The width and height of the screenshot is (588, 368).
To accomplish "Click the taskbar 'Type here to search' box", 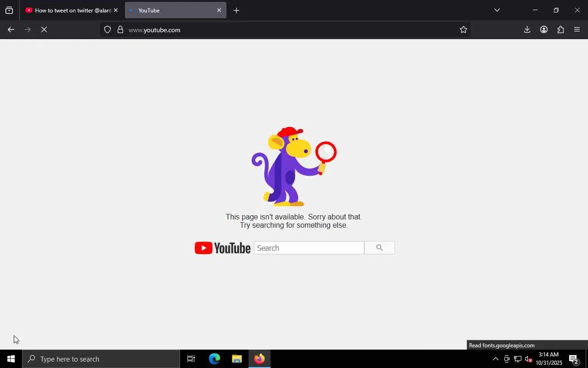I will pos(101,359).
